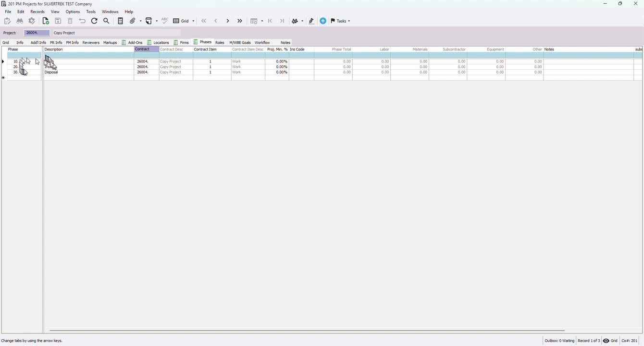Undo changes with the undo arrow icon
The width and height of the screenshot is (644, 346).
pos(82,21)
